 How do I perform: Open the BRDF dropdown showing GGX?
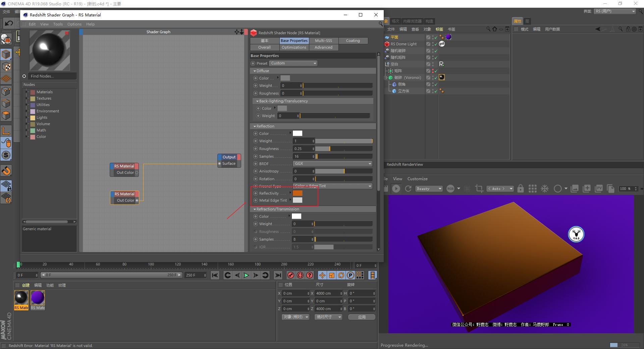332,163
